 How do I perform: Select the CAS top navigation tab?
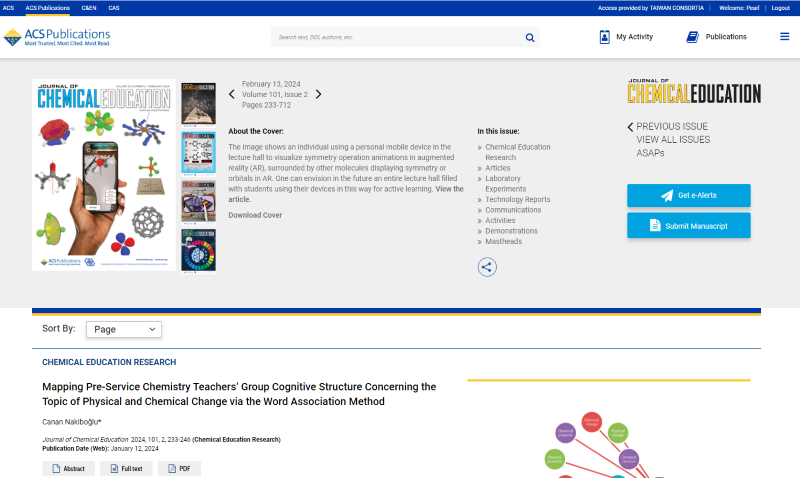tap(114, 7)
